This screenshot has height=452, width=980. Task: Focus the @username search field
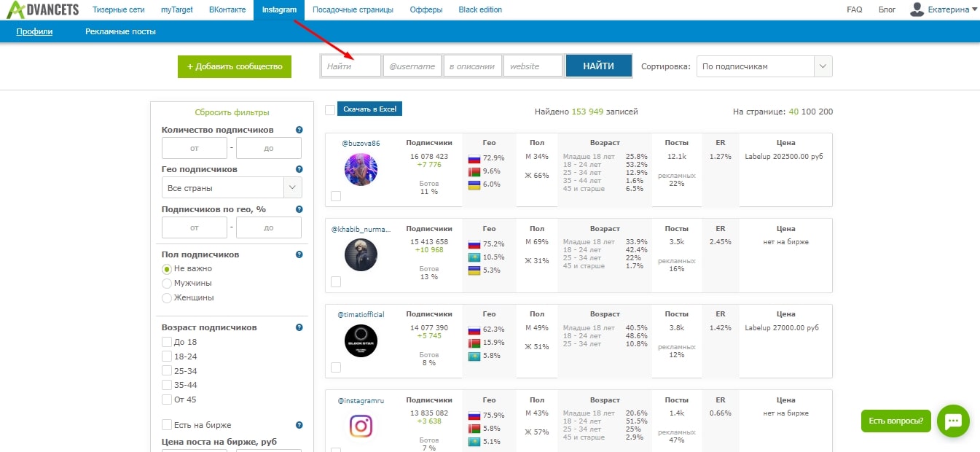click(412, 66)
